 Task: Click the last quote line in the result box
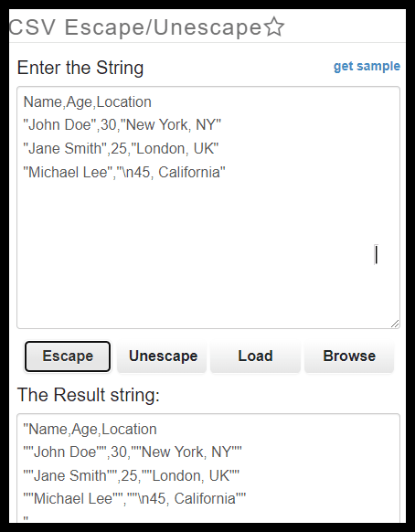[x=26, y=518]
